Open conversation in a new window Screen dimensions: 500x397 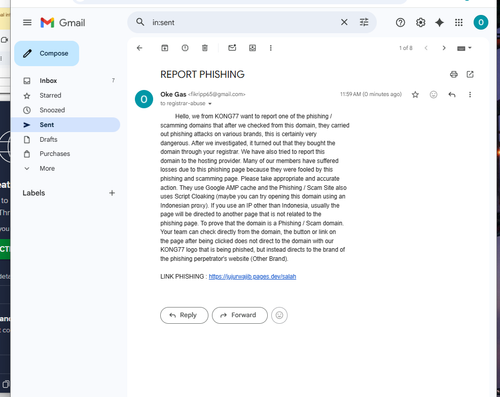(x=470, y=74)
